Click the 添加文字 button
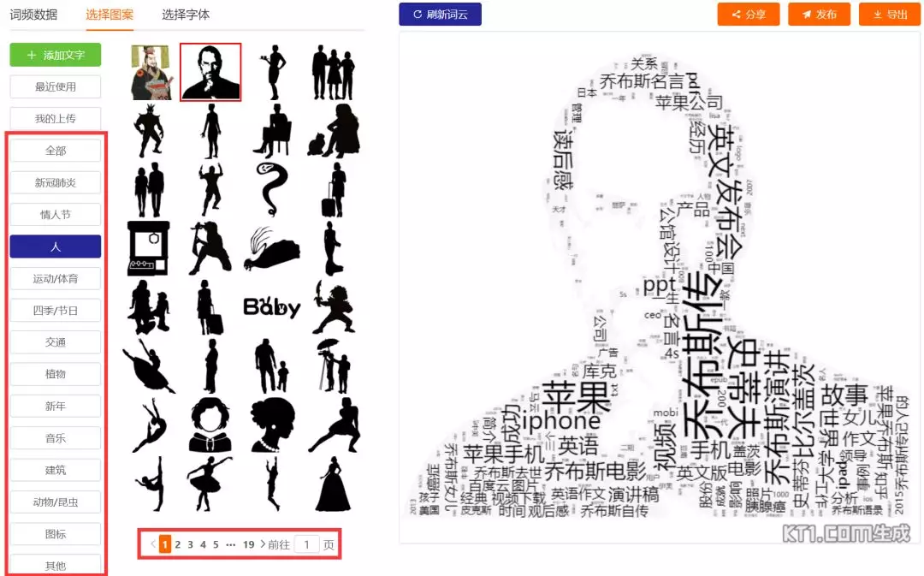Image resolution: width=924 pixels, height=576 pixels. click(x=56, y=55)
